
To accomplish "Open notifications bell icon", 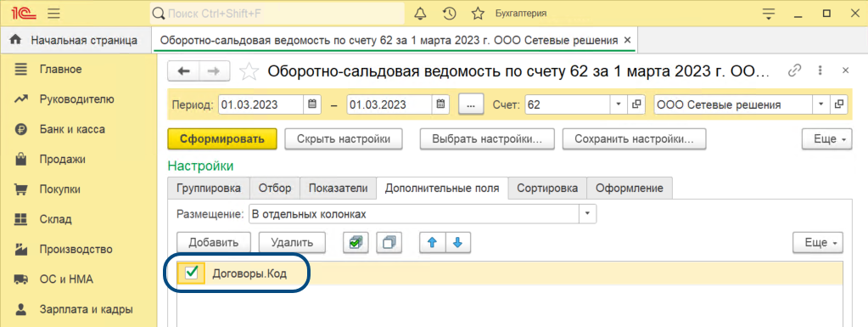I will pyautogui.click(x=420, y=14).
